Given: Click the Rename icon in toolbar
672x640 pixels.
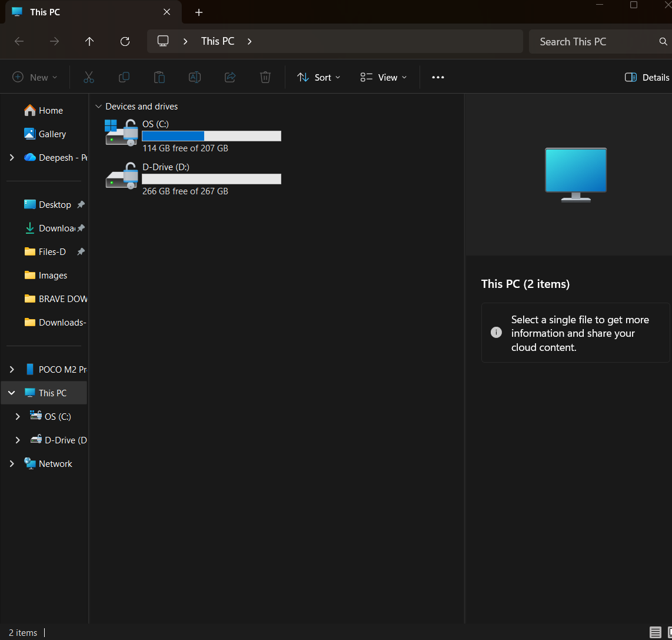Looking at the screenshot, I should [x=195, y=77].
